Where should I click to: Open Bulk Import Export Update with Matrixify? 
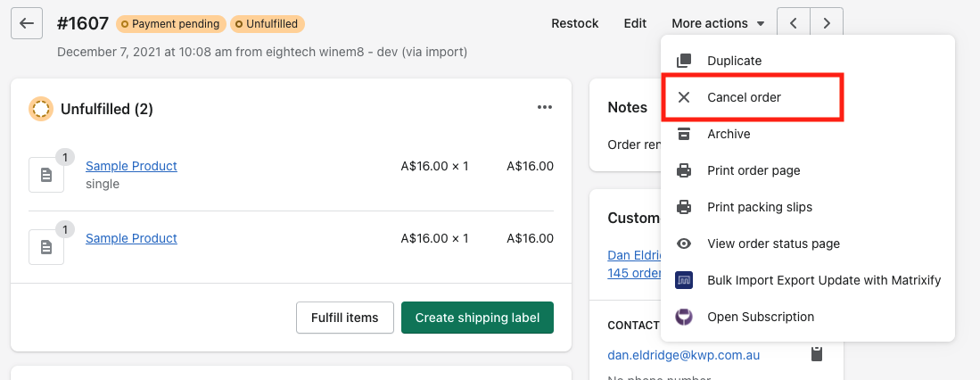808,280
